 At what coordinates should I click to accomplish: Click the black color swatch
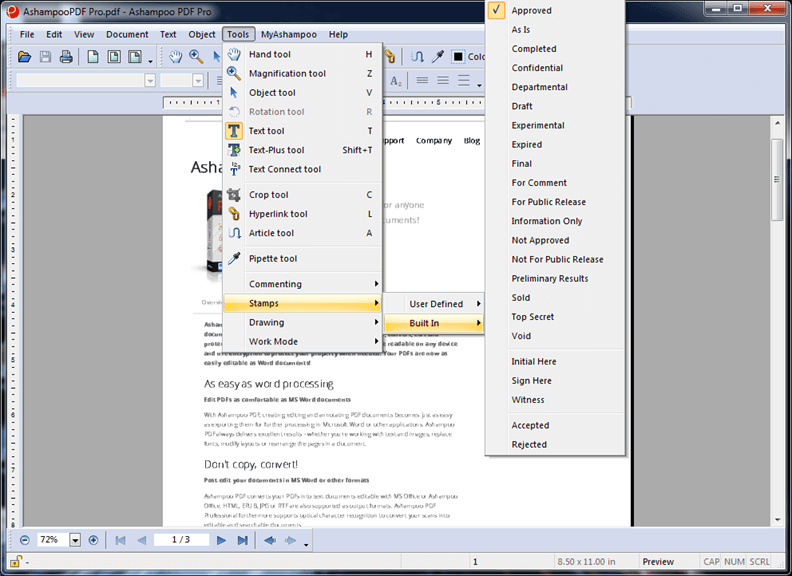pos(458,57)
